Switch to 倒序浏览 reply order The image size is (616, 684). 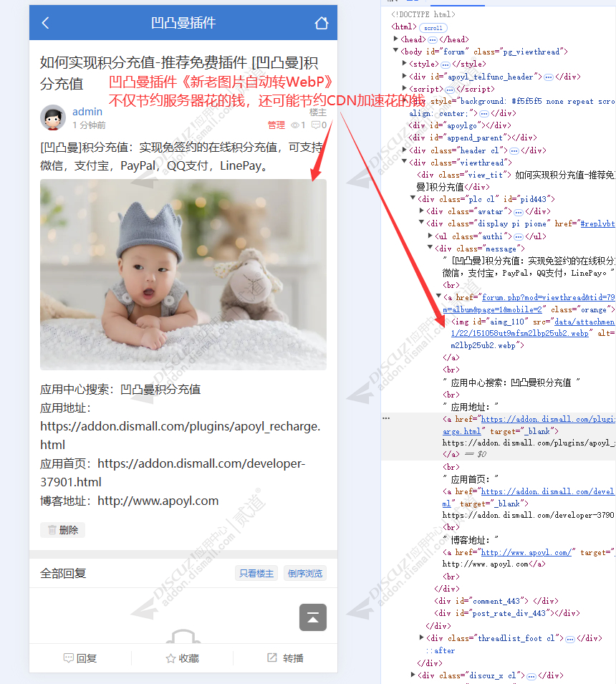pyautogui.click(x=305, y=573)
